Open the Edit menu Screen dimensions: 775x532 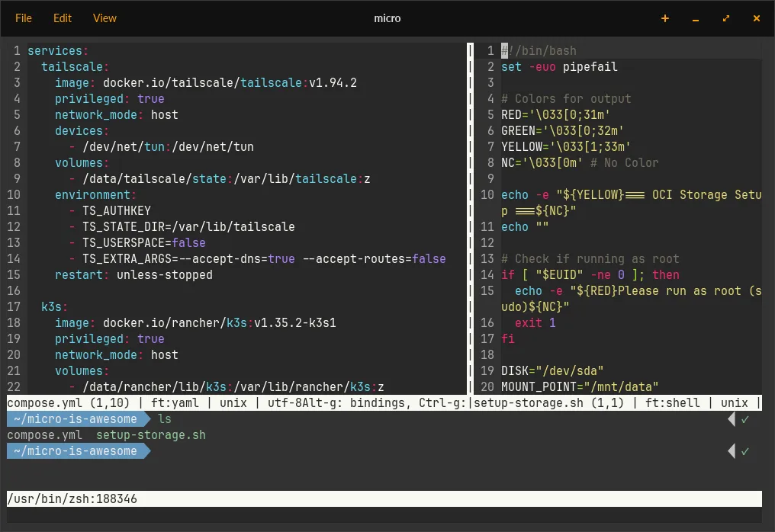point(63,18)
